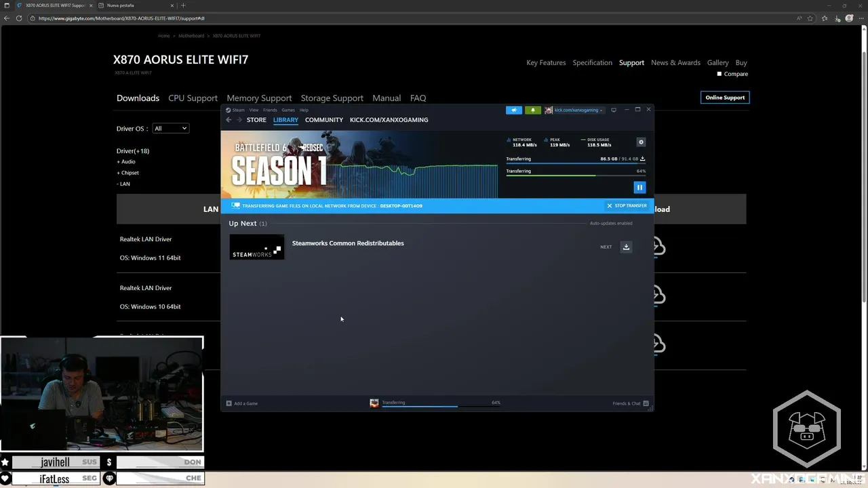868x488 pixels.
Task: Open Steam announcements megaphone button
Action: 513,110
